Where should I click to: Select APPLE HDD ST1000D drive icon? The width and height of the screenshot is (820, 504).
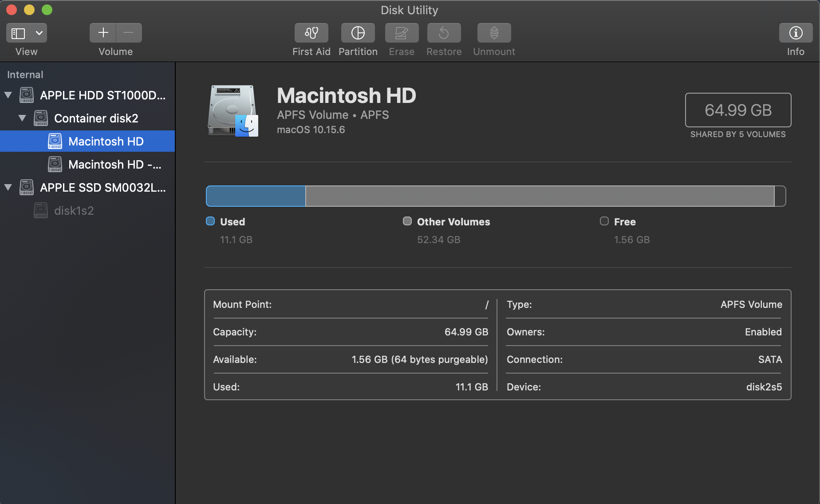[27, 95]
